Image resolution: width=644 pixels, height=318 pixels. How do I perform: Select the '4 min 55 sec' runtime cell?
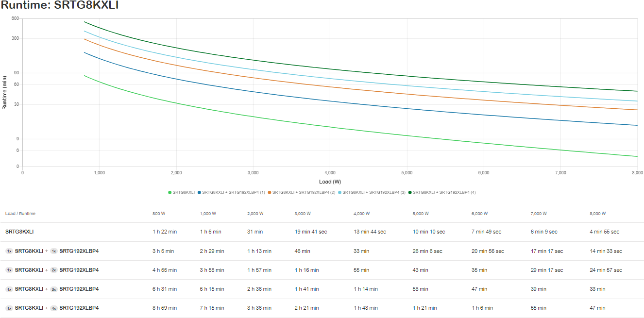pos(605,232)
